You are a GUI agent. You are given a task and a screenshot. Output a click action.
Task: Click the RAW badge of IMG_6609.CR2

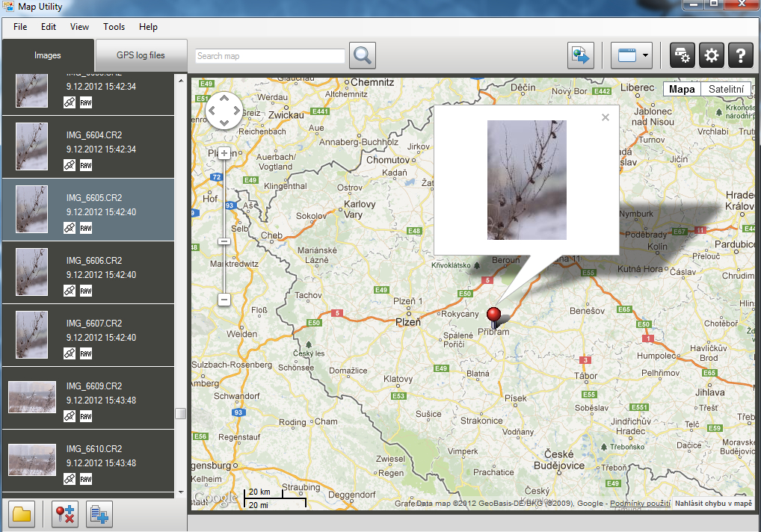coord(86,416)
